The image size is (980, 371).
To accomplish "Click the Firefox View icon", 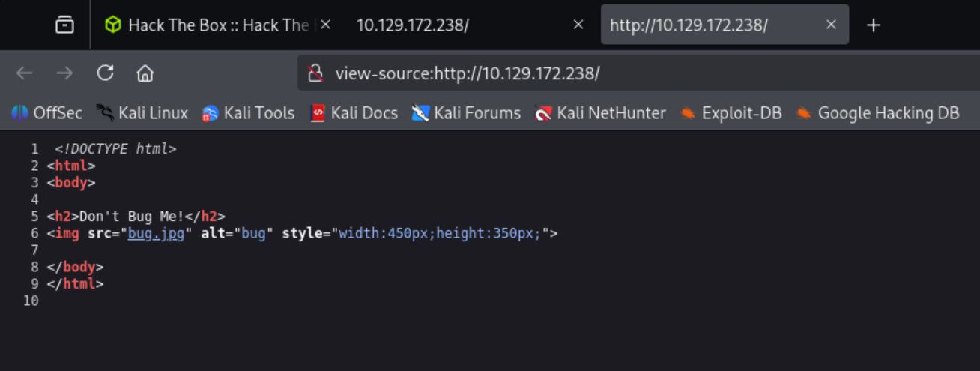I will (x=65, y=25).
